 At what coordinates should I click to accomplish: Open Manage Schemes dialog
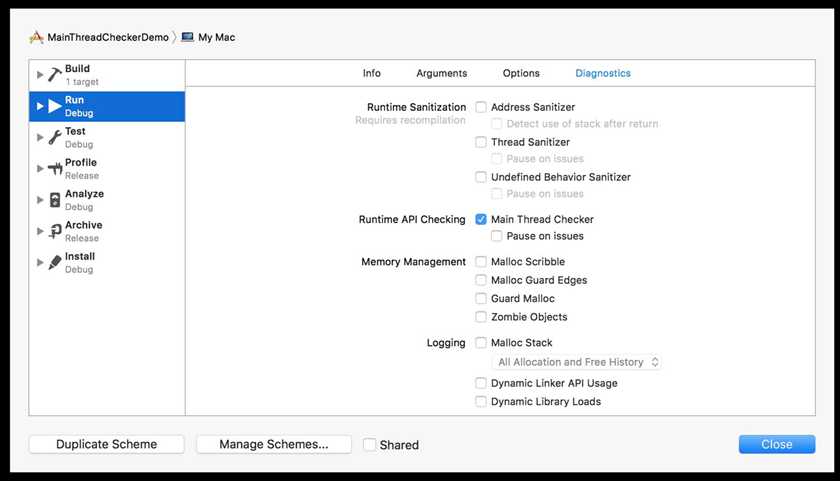coord(274,444)
